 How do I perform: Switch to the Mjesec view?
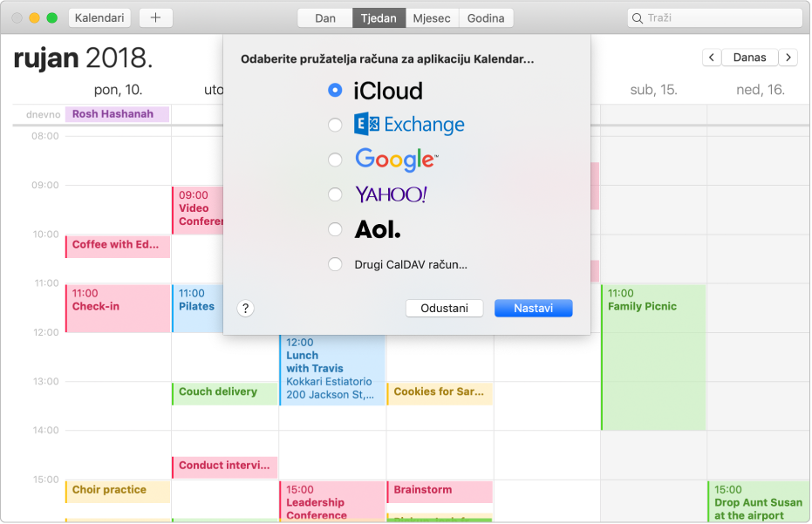pos(432,18)
